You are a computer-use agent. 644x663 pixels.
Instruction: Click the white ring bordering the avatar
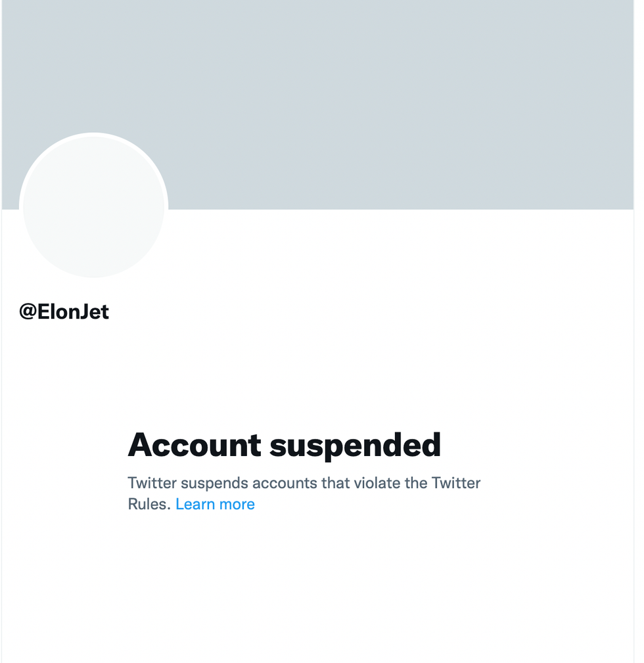pos(93,135)
